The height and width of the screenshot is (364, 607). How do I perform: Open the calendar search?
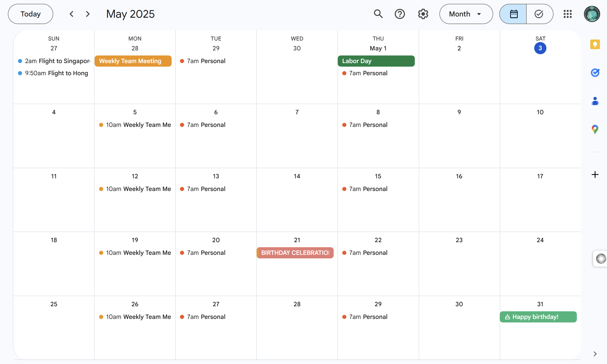pyautogui.click(x=378, y=14)
